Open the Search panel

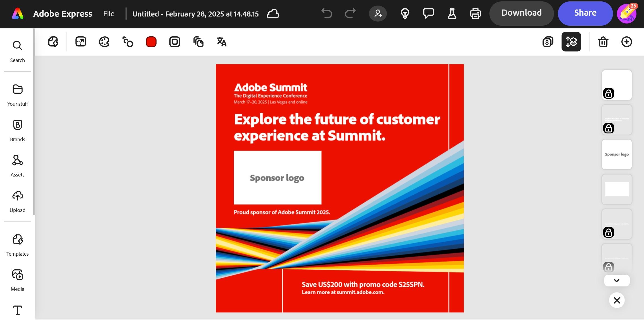17,51
